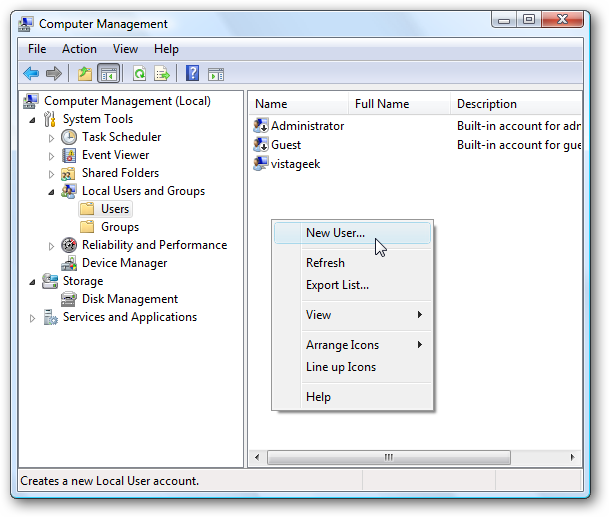This screenshot has width=609, height=517.
Task: Click the vistageek user account icon
Action: point(260,164)
